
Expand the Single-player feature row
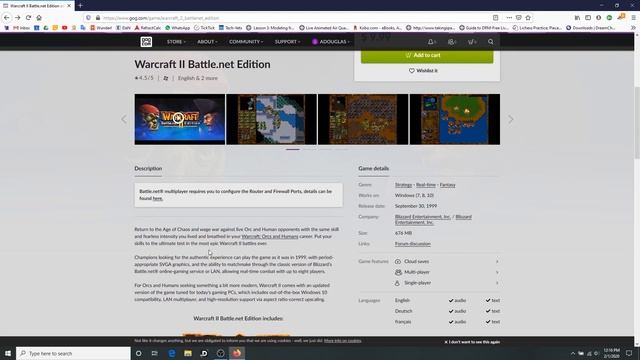[x=447, y=283]
